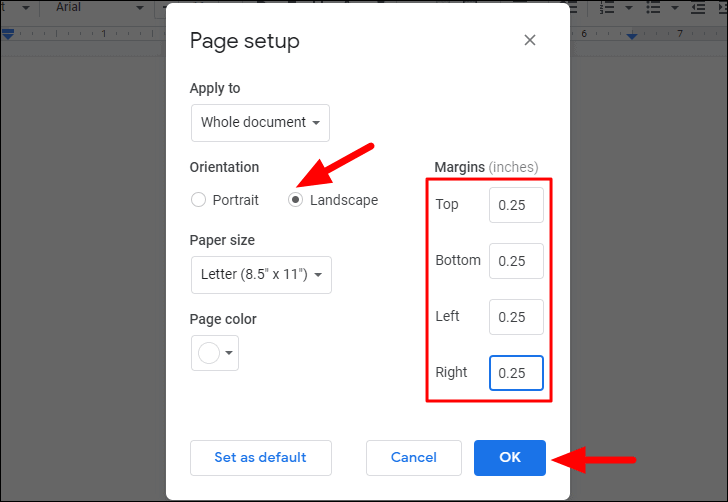Close the Page setup dialog

pos(530,40)
